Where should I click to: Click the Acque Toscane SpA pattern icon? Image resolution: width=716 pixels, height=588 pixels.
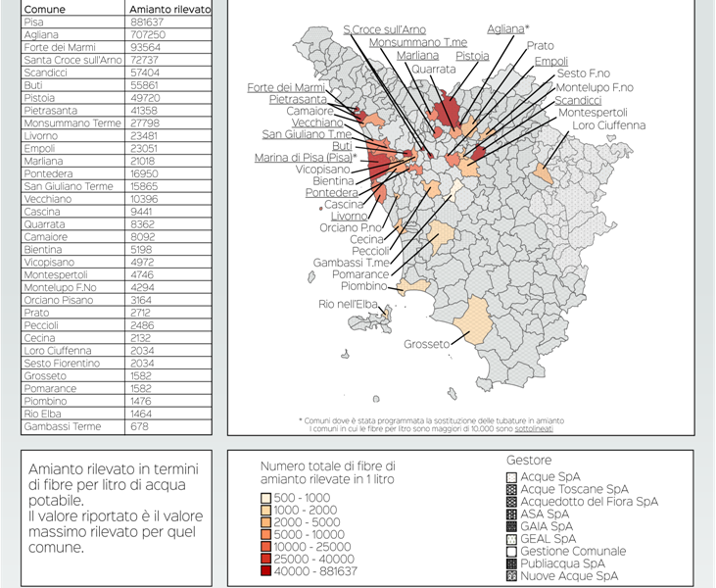[510, 489]
